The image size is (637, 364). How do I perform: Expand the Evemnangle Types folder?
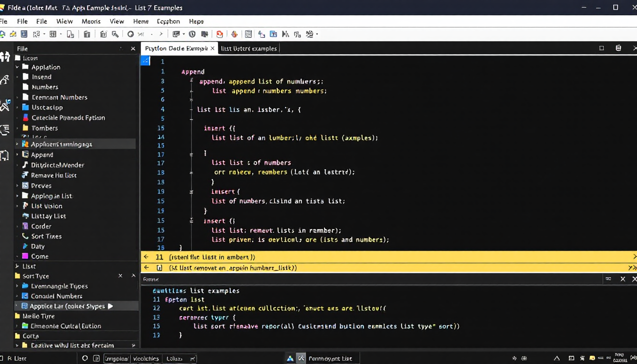coord(18,286)
